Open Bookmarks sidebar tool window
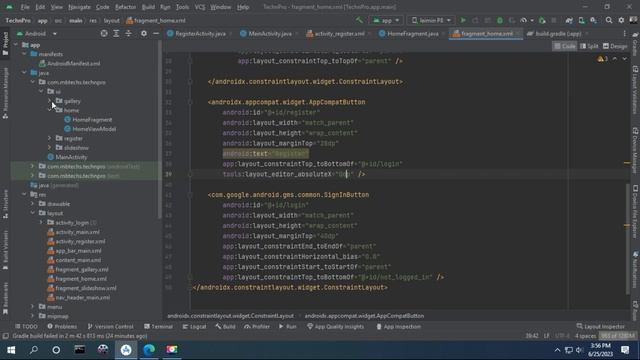 [x=5, y=298]
